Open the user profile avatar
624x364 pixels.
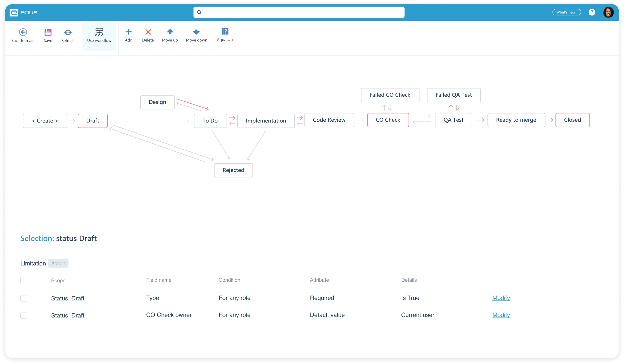click(x=608, y=12)
